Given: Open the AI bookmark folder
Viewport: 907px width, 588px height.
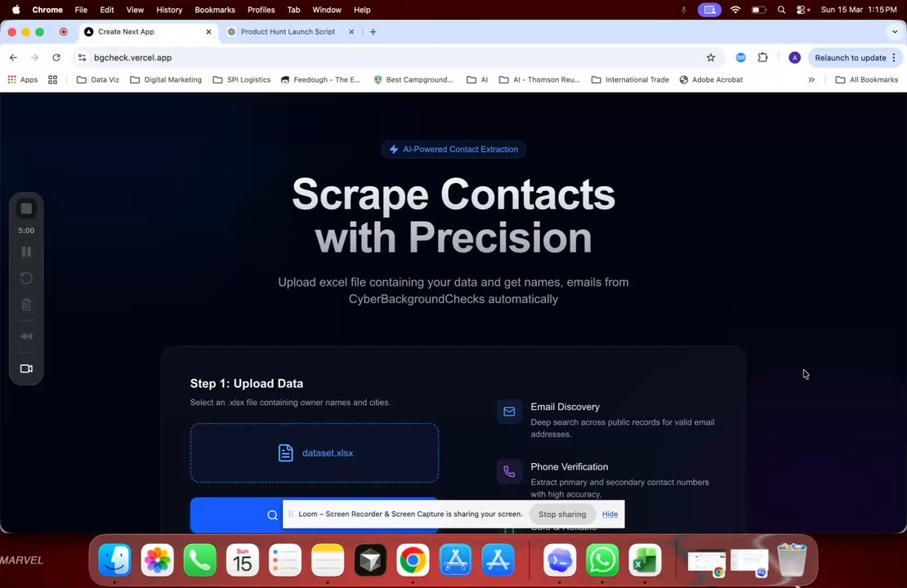Looking at the screenshot, I should click(477, 80).
